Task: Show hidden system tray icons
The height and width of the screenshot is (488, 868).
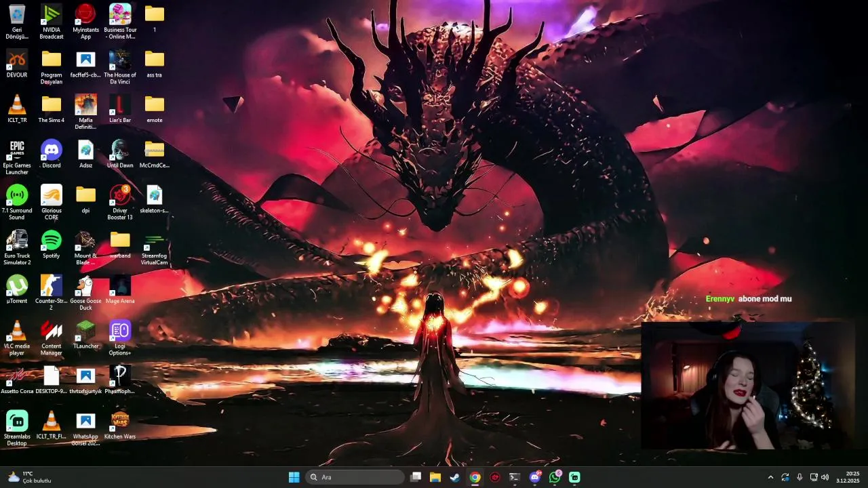Action: pos(770,477)
